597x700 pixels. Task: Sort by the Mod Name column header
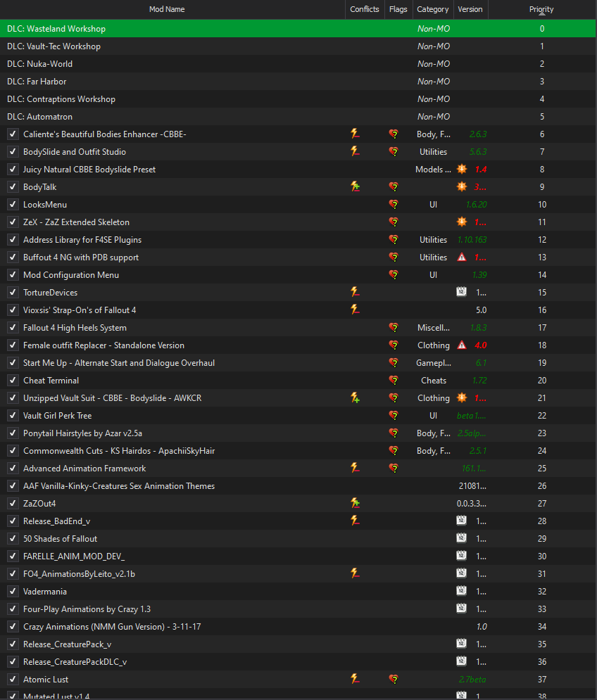pyautogui.click(x=172, y=9)
